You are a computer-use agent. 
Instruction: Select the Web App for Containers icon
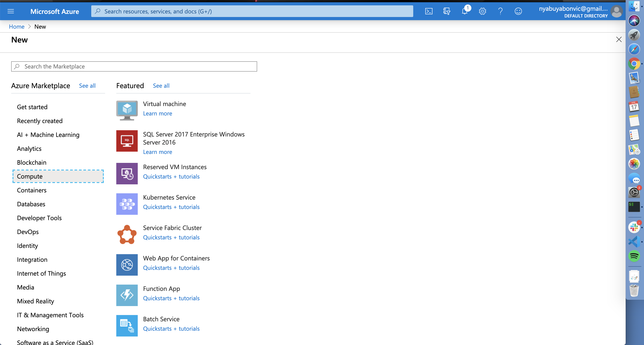[127, 265]
